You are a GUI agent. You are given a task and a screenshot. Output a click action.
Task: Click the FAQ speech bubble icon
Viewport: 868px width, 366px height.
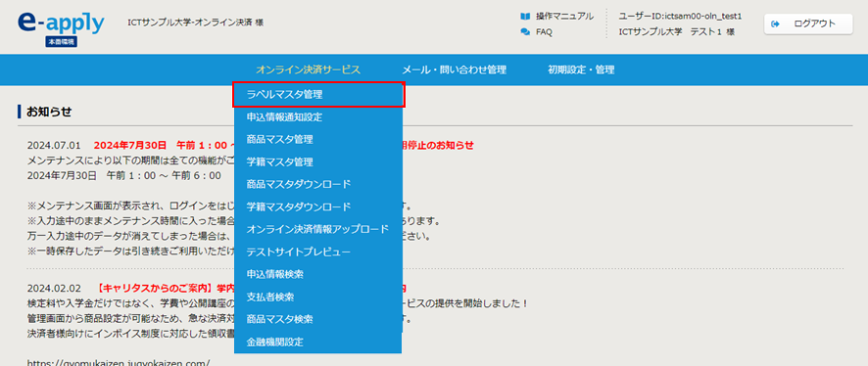click(x=525, y=32)
